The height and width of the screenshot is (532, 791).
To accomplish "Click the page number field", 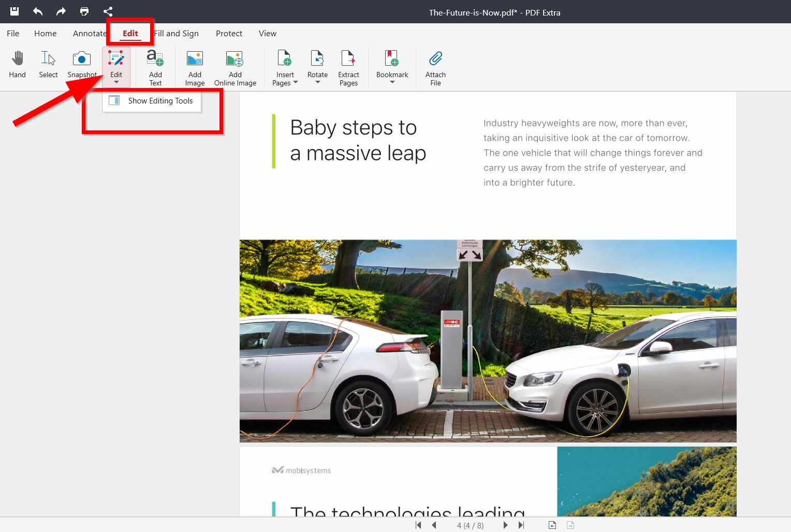I will (470, 525).
